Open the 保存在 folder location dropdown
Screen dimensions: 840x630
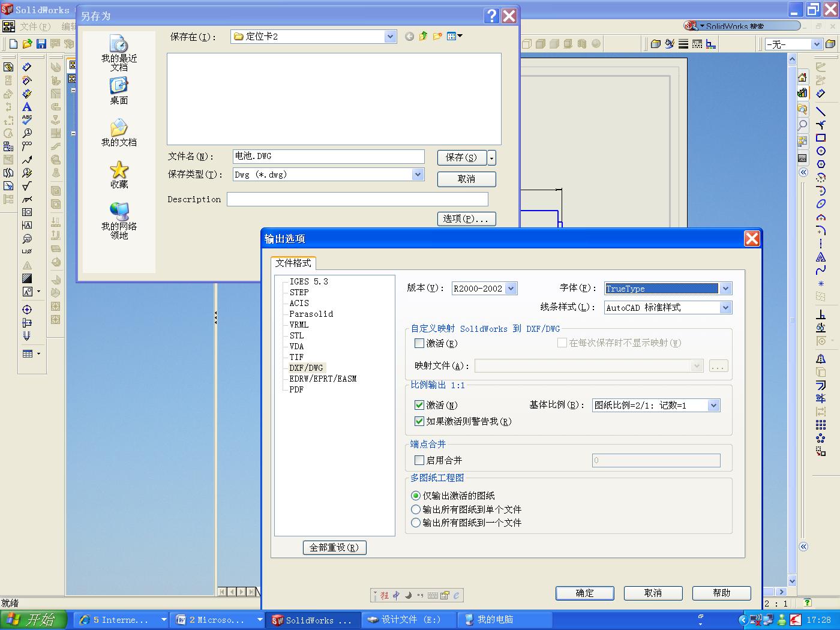390,37
